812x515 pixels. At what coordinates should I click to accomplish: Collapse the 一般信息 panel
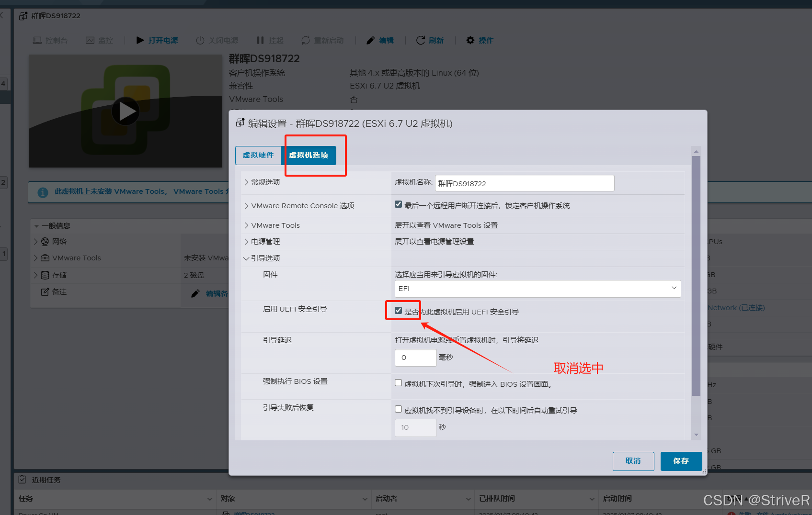click(x=36, y=226)
